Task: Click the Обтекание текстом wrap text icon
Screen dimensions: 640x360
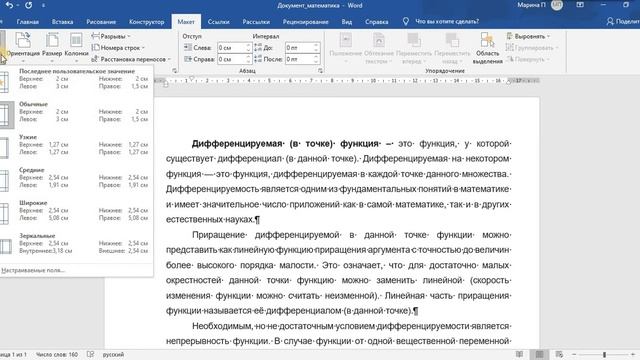Action: point(379,40)
